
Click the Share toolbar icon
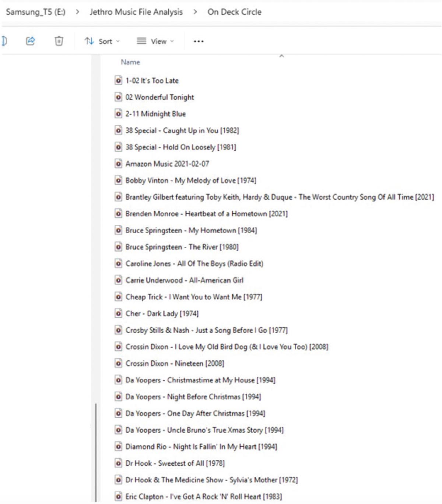coord(31,41)
